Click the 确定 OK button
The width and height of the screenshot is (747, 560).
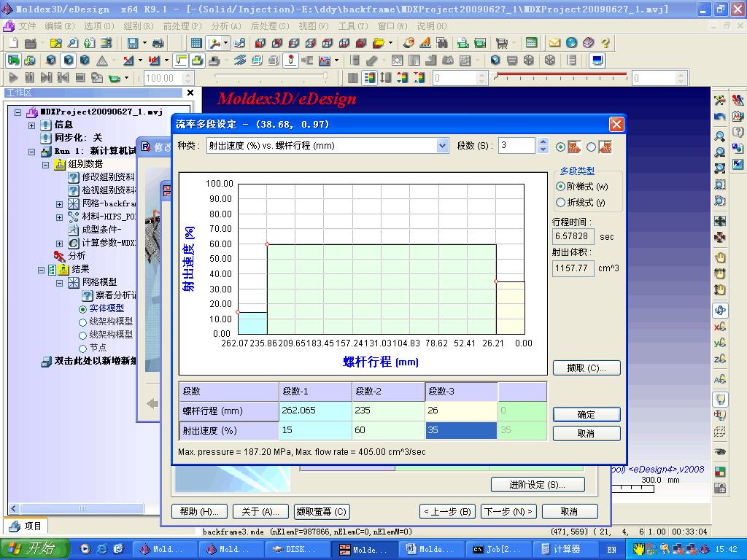pos(587,414)
